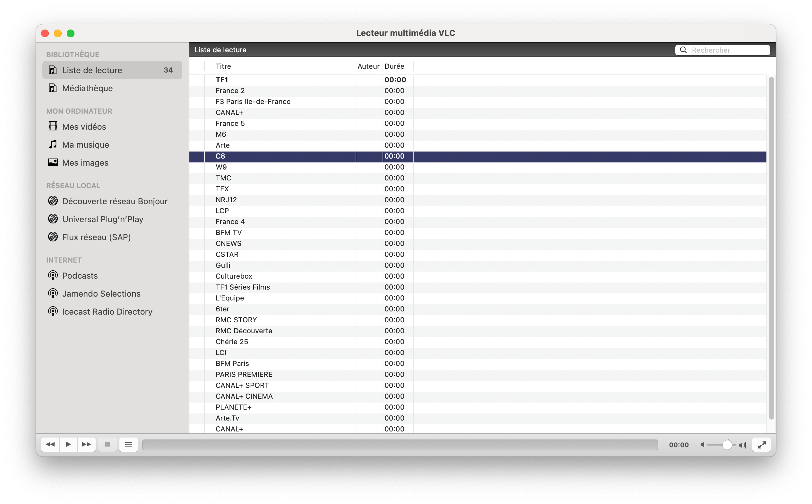The image size is (812, 504).
Task: Select the Arte.Tv entry
Action: pos(478,418)
